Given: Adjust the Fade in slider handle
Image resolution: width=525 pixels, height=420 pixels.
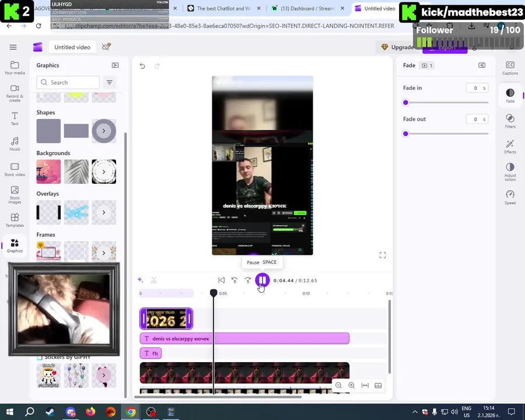Looking at the screenshot, I should pyautogui.click(x=405, y=103).
